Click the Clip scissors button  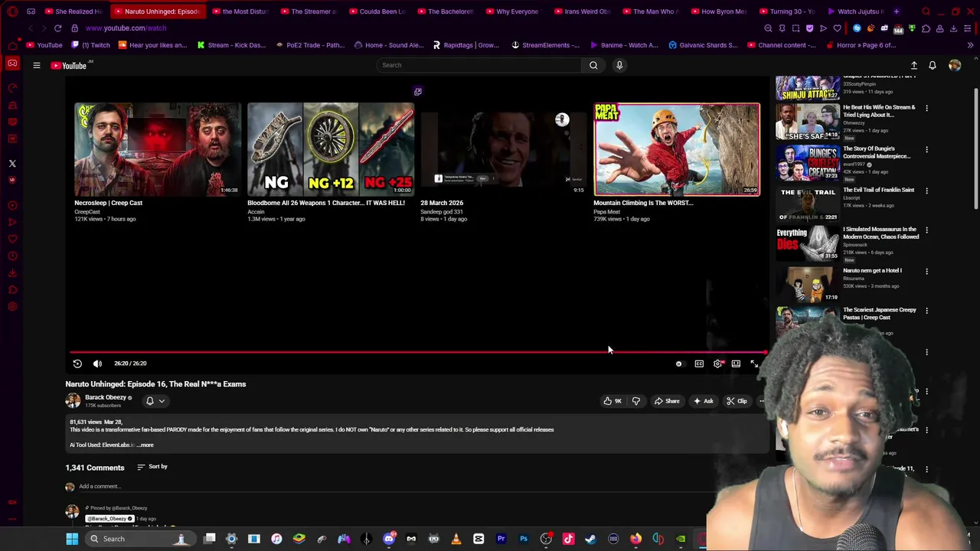[x=737, y=401]
